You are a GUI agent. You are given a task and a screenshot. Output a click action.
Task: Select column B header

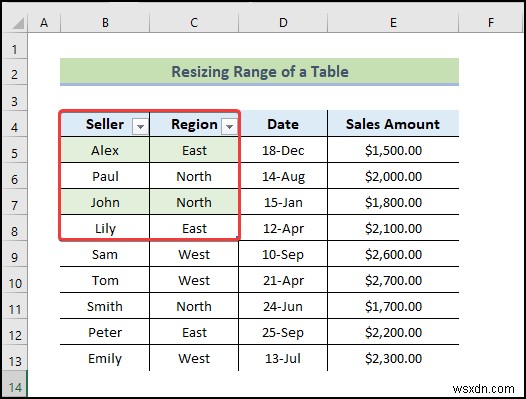(105, 23)
